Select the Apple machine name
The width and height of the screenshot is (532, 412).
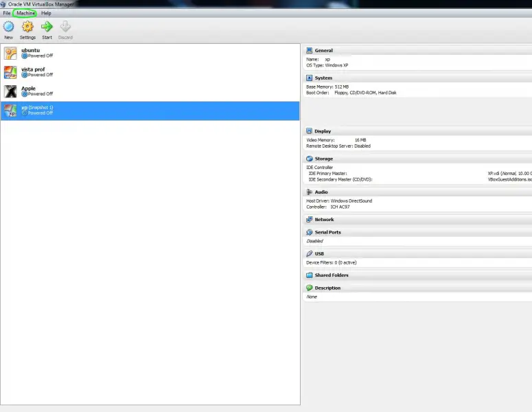[28, 89]
